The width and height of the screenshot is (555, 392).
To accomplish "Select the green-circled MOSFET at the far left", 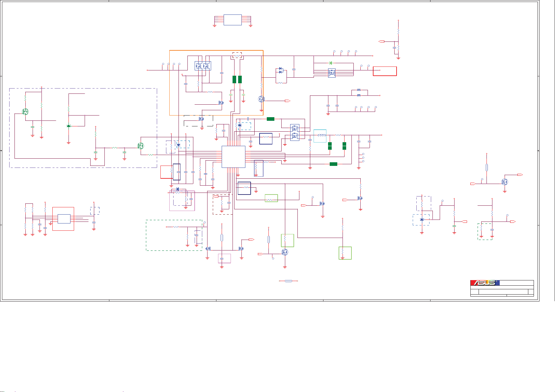I will tap(25, 112).
